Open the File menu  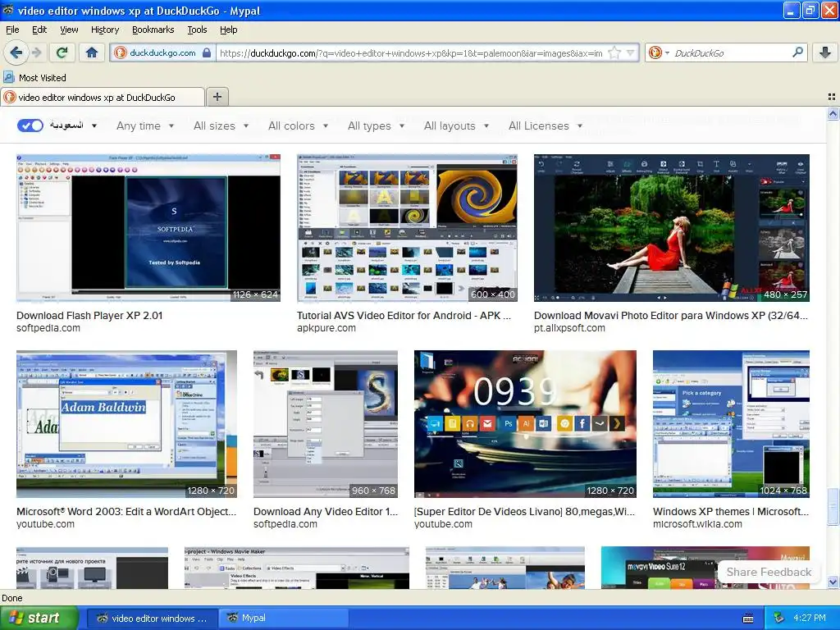(x=12, y=30)
